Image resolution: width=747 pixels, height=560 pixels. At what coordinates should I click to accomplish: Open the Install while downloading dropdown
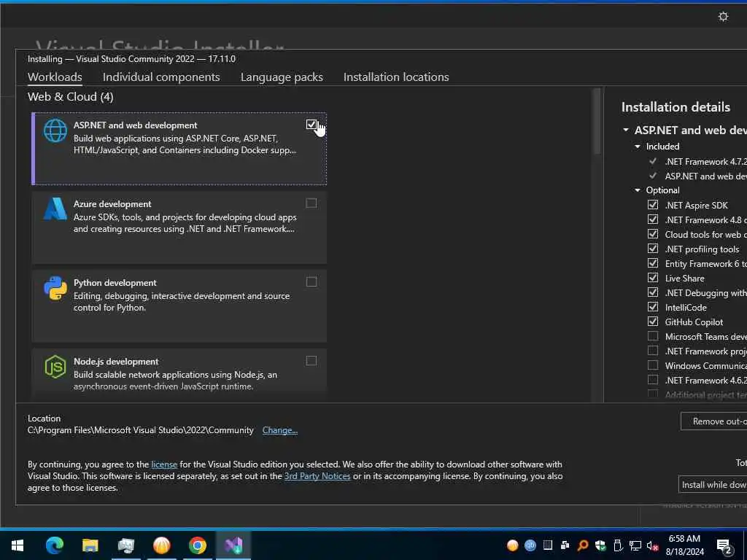pyautogui.click(x=713, y=485)
